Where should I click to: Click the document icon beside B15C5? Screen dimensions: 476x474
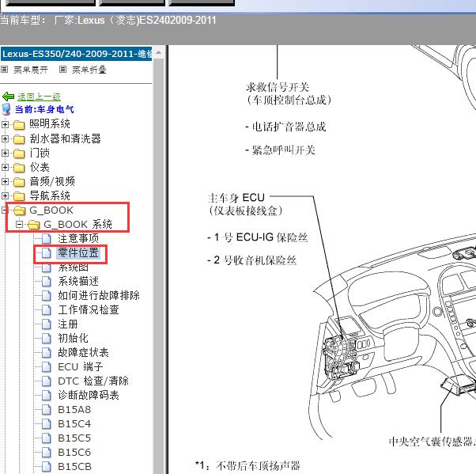coord(46,438)
